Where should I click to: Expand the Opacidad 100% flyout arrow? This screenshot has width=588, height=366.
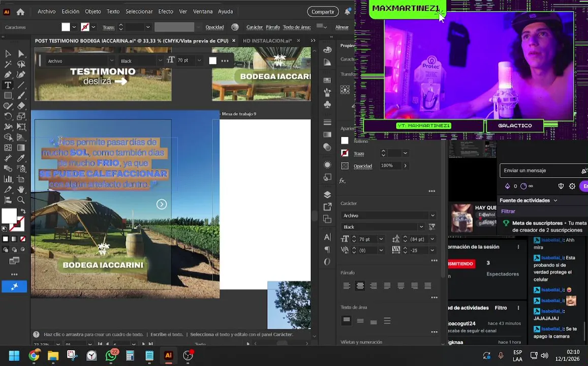[x=405, y=165]
